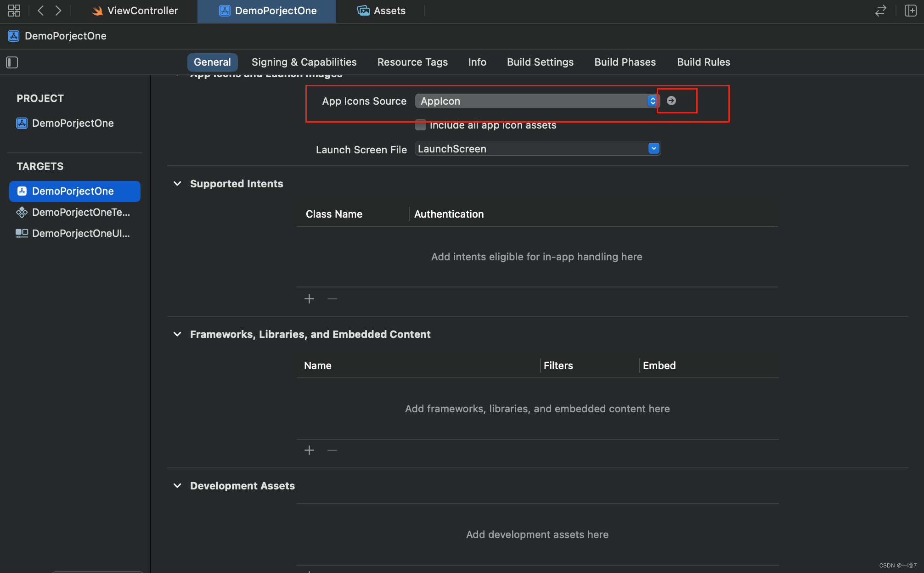Enable Include all app icon assets
The height and width of the screenshot is (573, 924).
(x=420, y=125)
